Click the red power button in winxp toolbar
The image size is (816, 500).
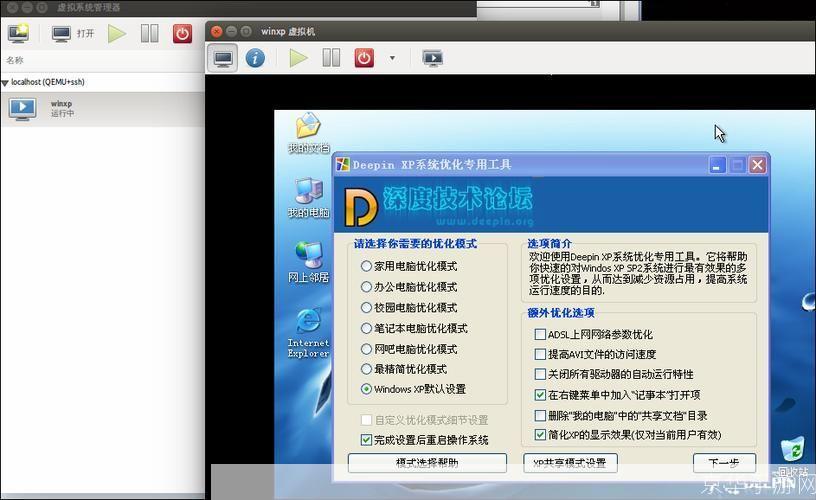[x=364, y=58]
